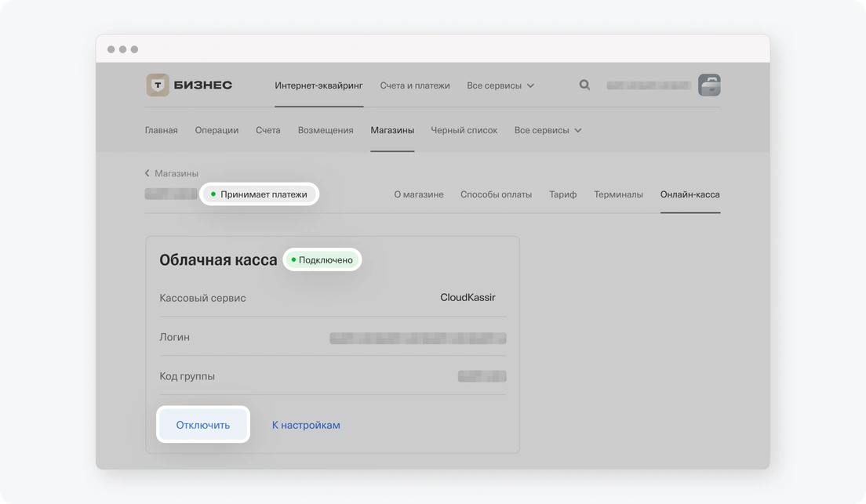Open the Операции tab
The height and width of the screenshot is (504, 866).
[x=216, y=130]
